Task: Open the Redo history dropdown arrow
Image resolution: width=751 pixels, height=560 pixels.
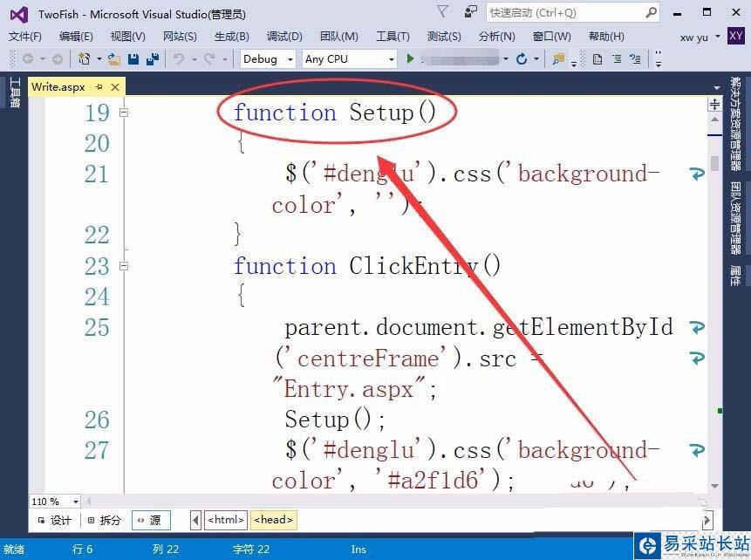Action: (x=225, y=59)
